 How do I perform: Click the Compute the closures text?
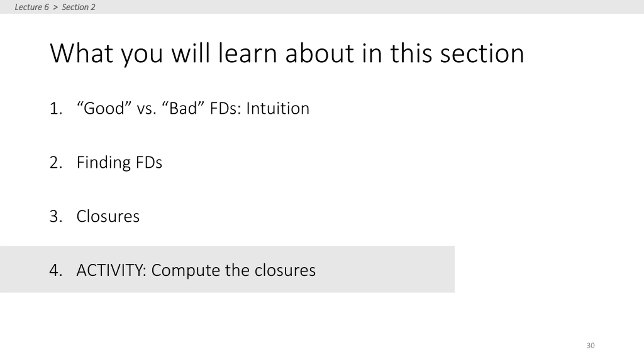233,270
